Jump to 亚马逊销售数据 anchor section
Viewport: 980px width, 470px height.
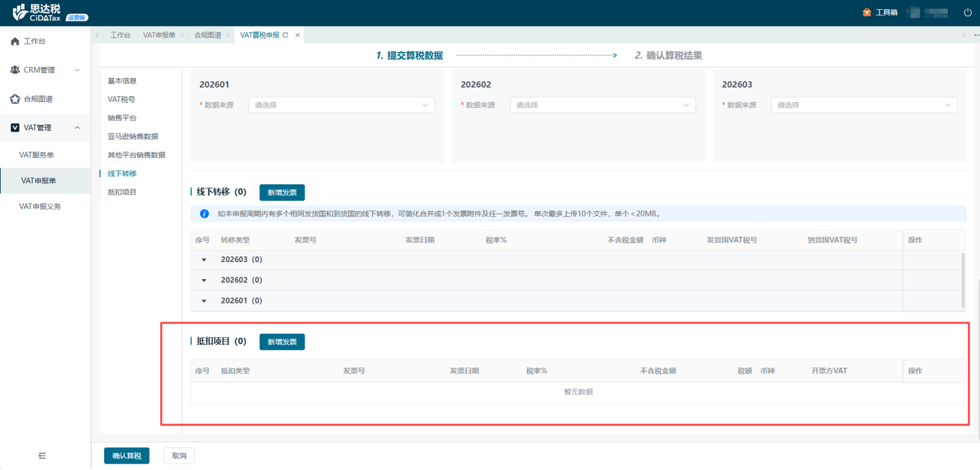click(x=133, y=136)
